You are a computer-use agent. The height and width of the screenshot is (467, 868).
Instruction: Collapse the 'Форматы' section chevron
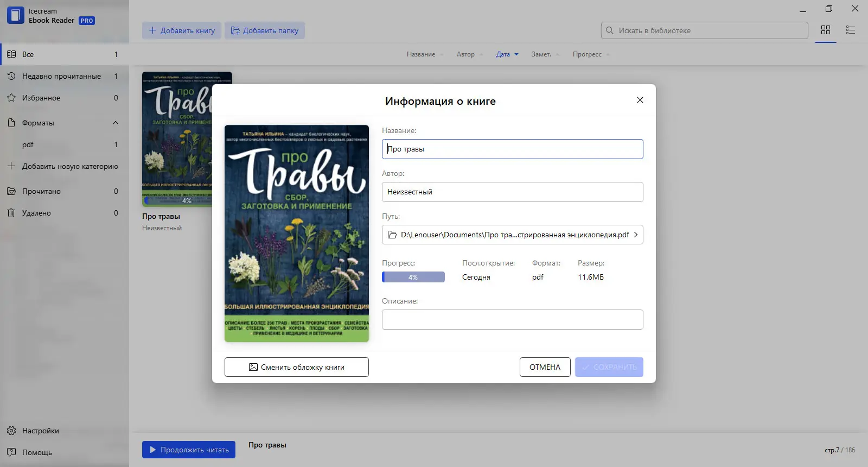tap(116, 123)
